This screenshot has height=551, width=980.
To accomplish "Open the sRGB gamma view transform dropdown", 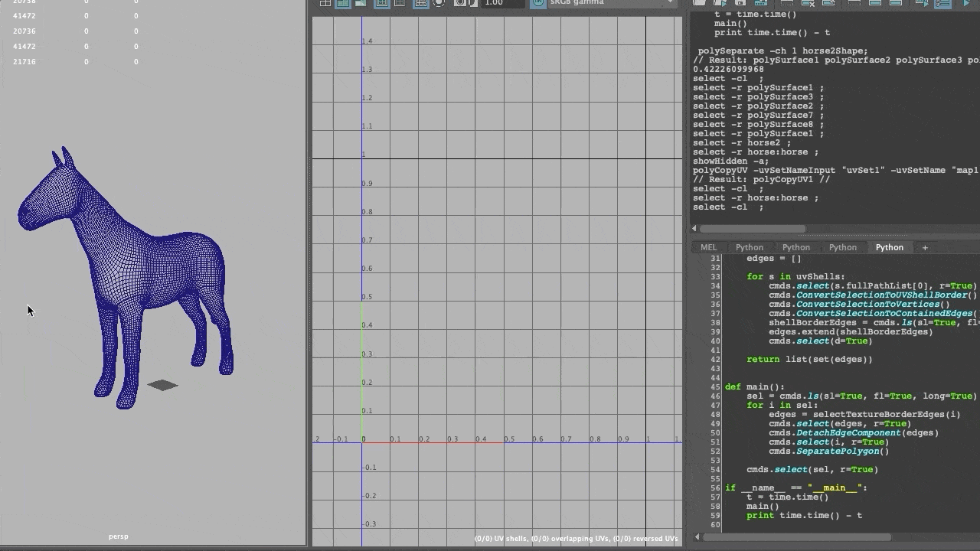I will (x=611, y=2).
